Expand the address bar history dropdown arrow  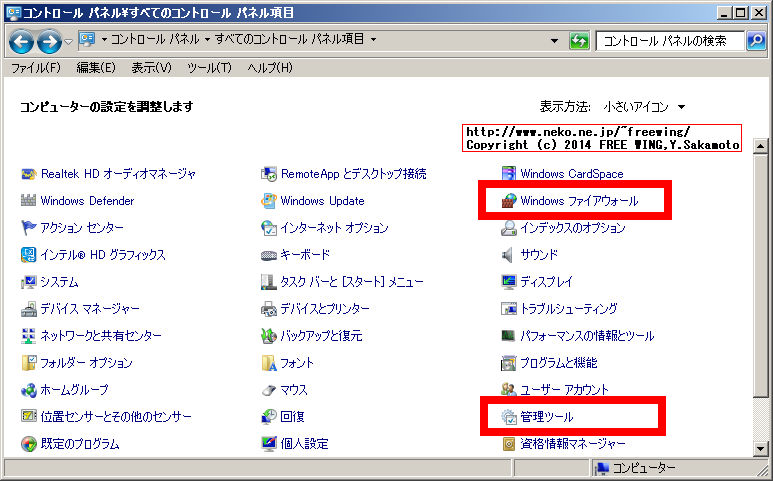pos(555,41)
